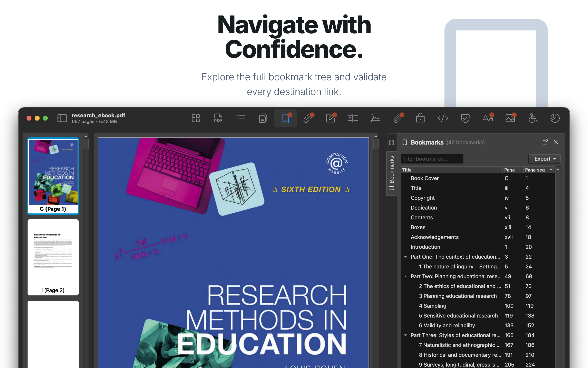
Task: Select the vertical Bookmarks side tab
Action: [x=391, y=173]
